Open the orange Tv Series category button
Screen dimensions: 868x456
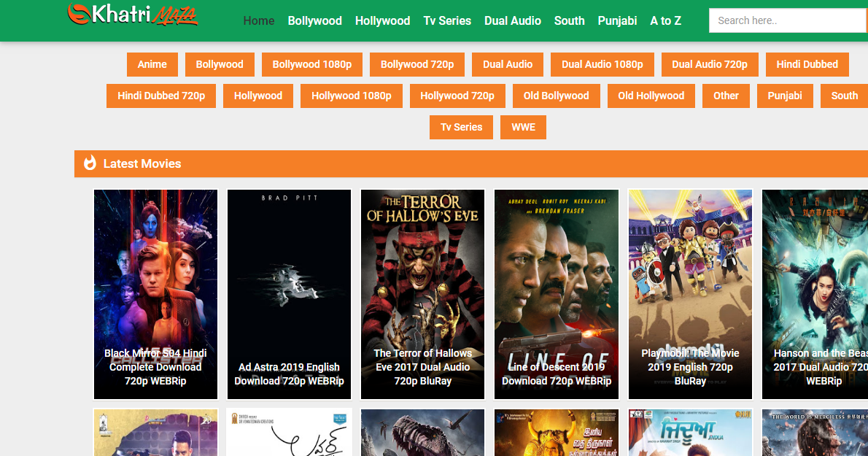[x=461, y=127]
